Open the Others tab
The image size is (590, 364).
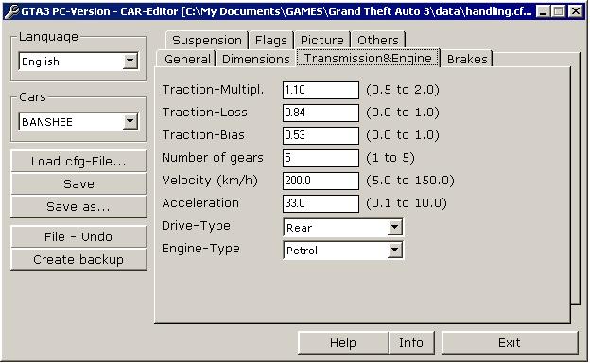pos(378,40)
